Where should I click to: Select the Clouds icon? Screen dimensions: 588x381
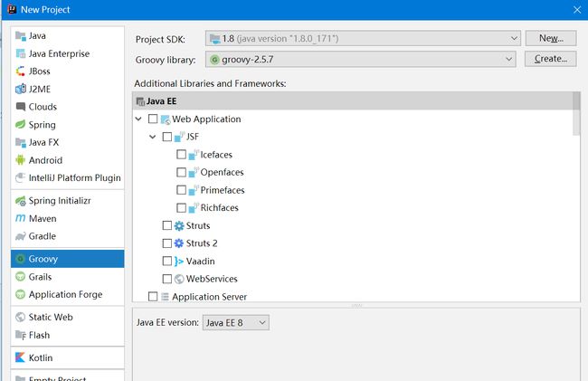point(20,107)
